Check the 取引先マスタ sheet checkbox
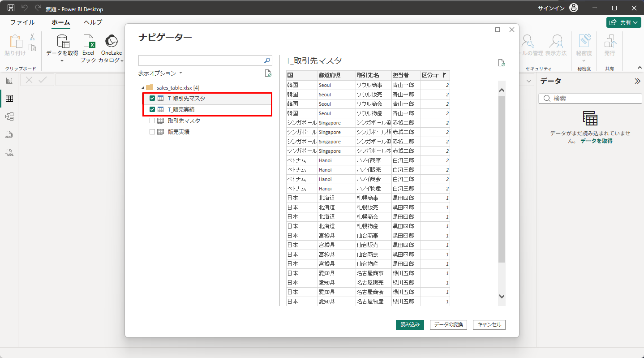 pos(152,121)
